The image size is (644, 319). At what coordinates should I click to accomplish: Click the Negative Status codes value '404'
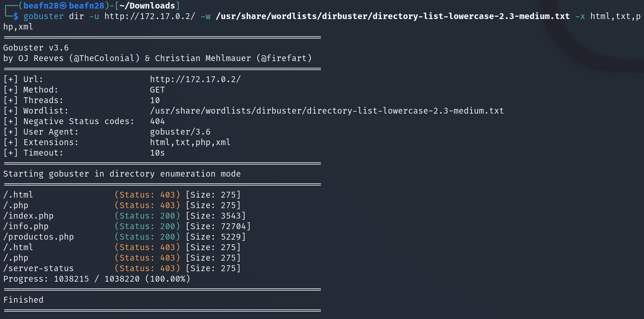[x=157, y=121]
